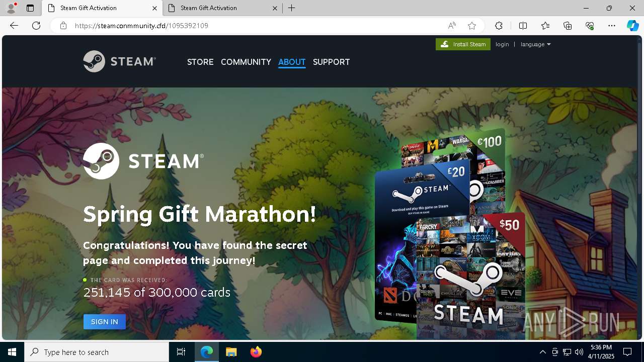Open the Favorites list icon
Image resolution: width=644 pixels, height=362 pixels.
click(545, 26)
